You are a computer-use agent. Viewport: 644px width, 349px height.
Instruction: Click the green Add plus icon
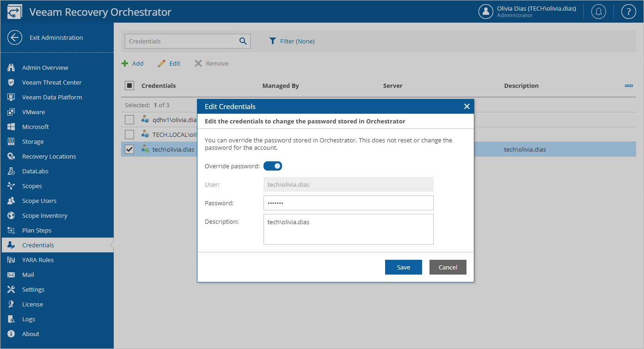125,63
